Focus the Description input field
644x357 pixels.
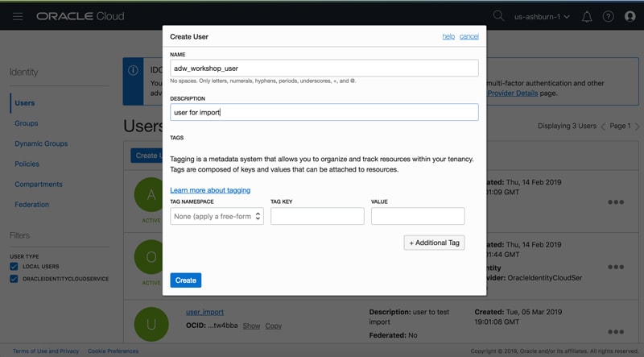[x=324, y=112]
